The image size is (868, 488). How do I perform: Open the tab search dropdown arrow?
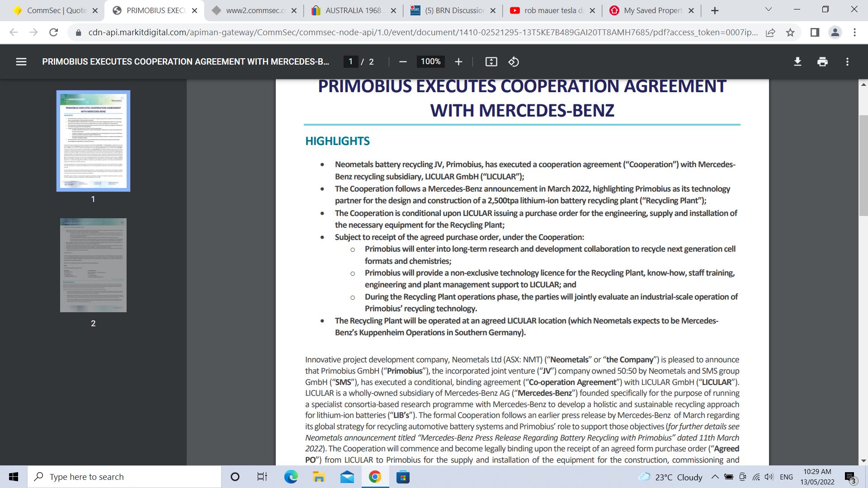[768, 9]
